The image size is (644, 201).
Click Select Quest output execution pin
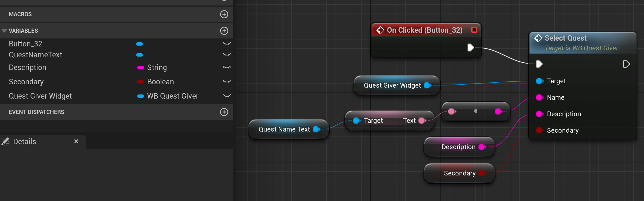pyautogui.click(x=626, y=64)
